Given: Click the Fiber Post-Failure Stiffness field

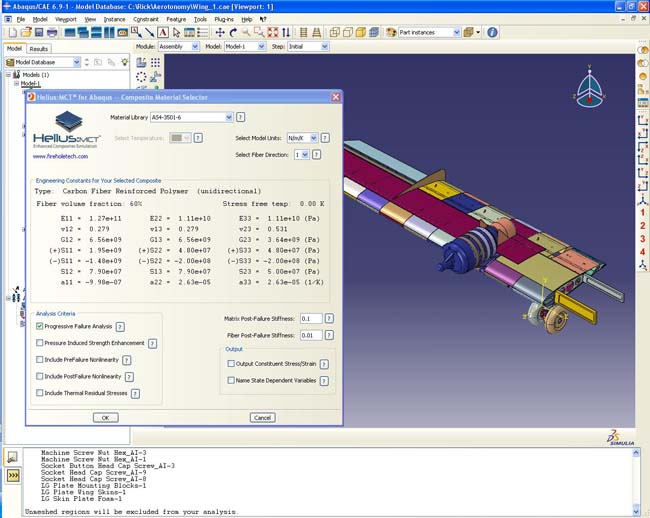Looking at the screenshot, I should click(311, 335).
